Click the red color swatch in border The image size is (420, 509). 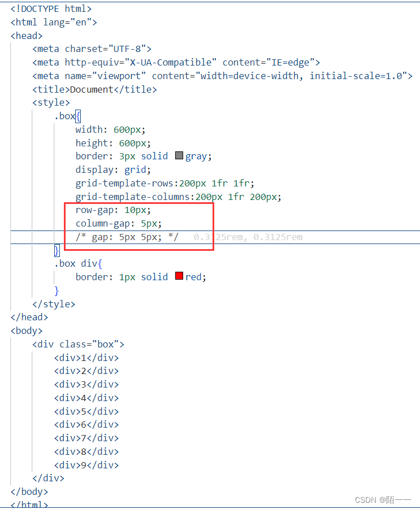[x=179, y=276]
